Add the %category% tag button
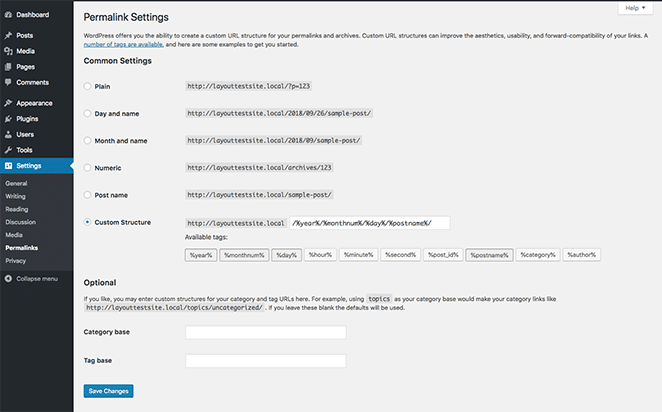The image size is (662, 412). click(538, 255)
